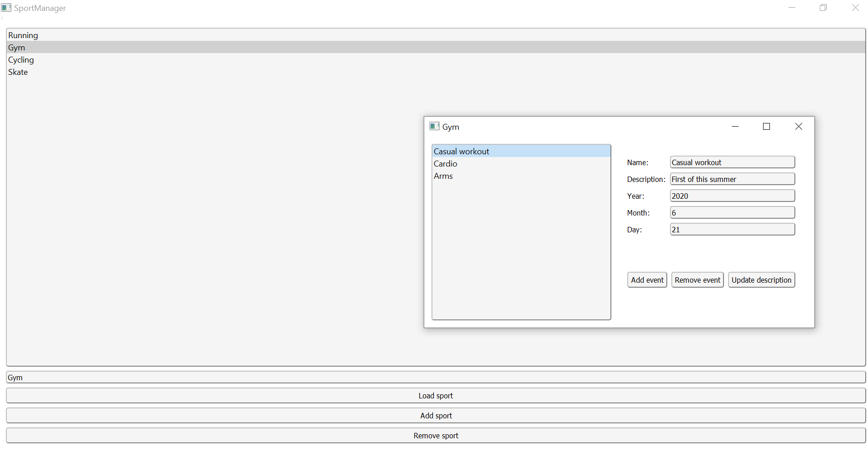Select the Running sport in the list
Image resolution: width=868 pixels, height=461 pixels.
point(23,35)
